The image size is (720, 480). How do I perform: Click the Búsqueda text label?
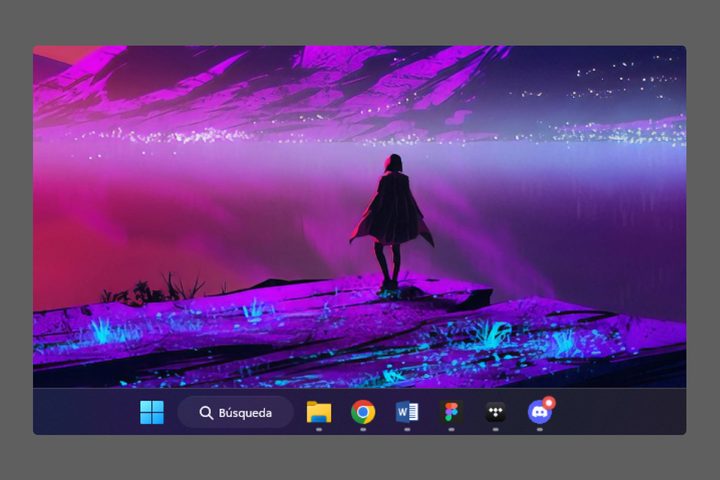246,413
